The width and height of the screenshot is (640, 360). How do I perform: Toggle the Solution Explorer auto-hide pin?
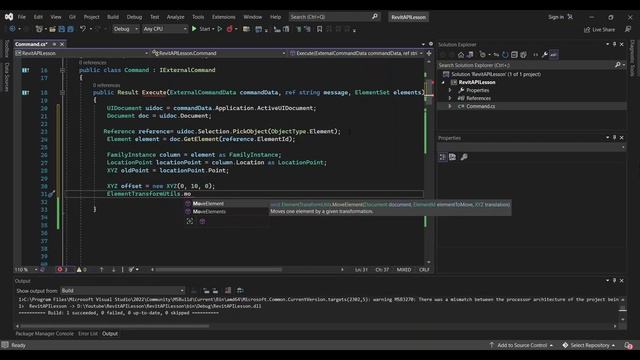[x=614, y=44]
